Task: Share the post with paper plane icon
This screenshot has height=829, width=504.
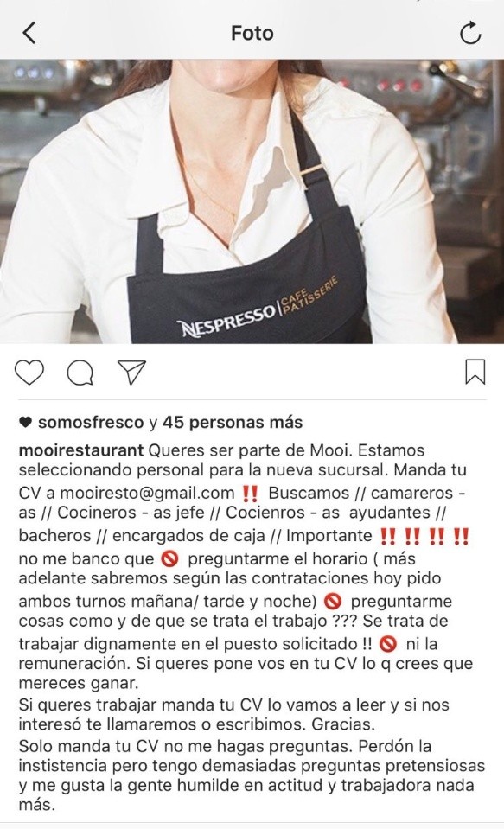Action: click(131, 372)
